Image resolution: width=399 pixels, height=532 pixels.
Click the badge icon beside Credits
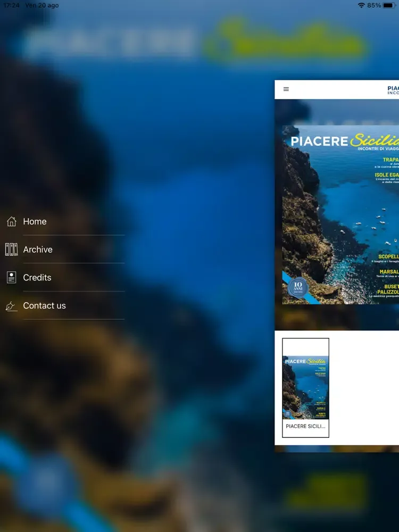pos(12,278)
